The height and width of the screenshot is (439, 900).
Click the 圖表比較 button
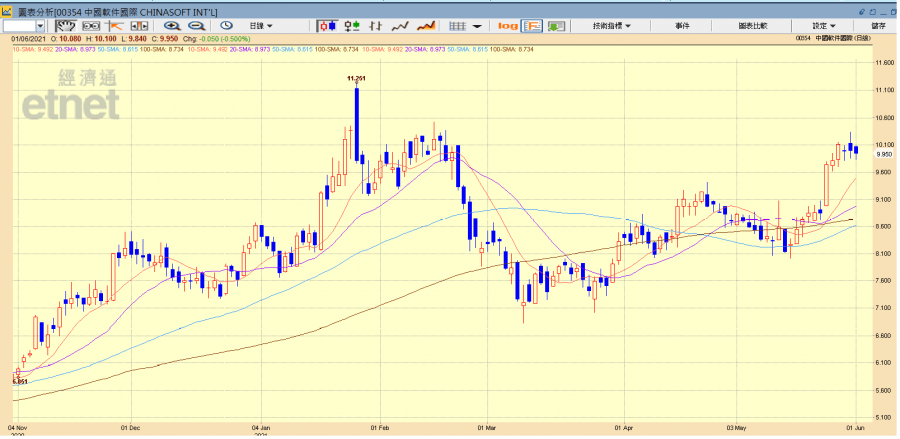(753, 25)
